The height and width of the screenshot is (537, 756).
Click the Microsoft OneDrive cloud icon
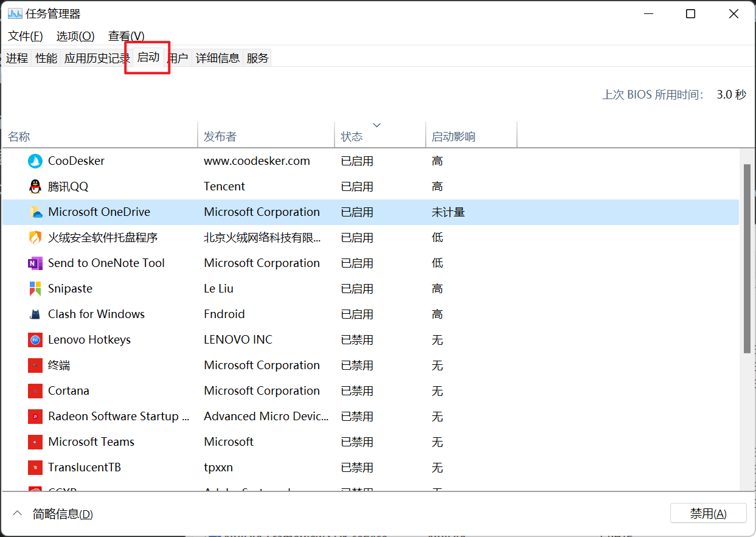pyautogui.click(x=35, y=212)
